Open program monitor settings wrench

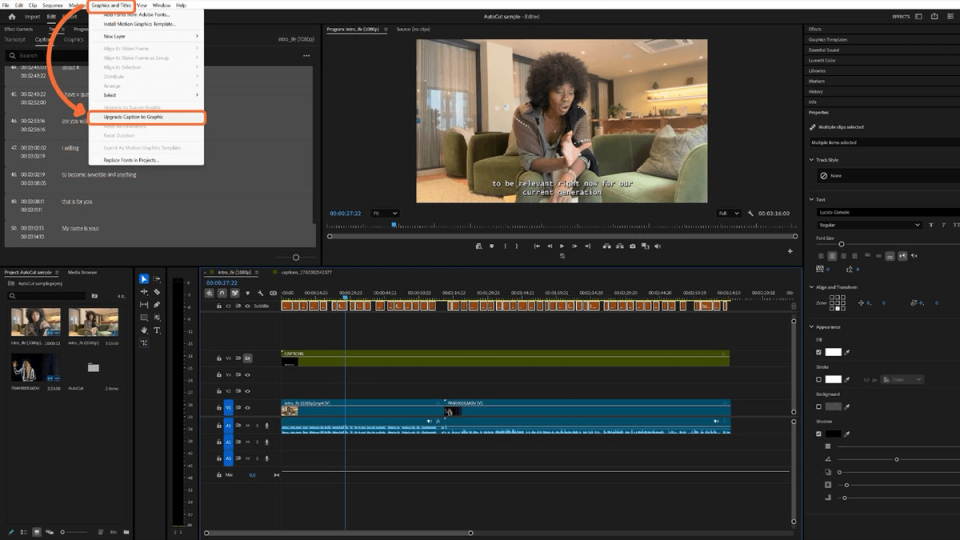(x=751, y=213)
